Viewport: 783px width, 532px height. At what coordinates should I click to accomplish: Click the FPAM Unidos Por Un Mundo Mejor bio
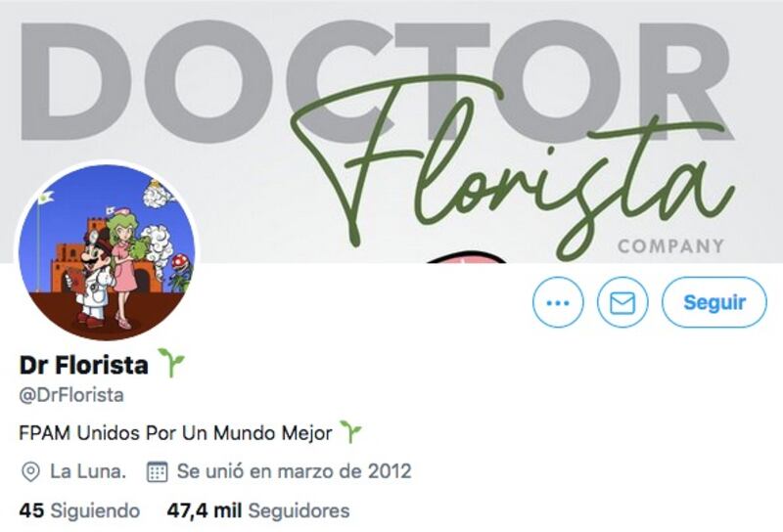point(175,432)
